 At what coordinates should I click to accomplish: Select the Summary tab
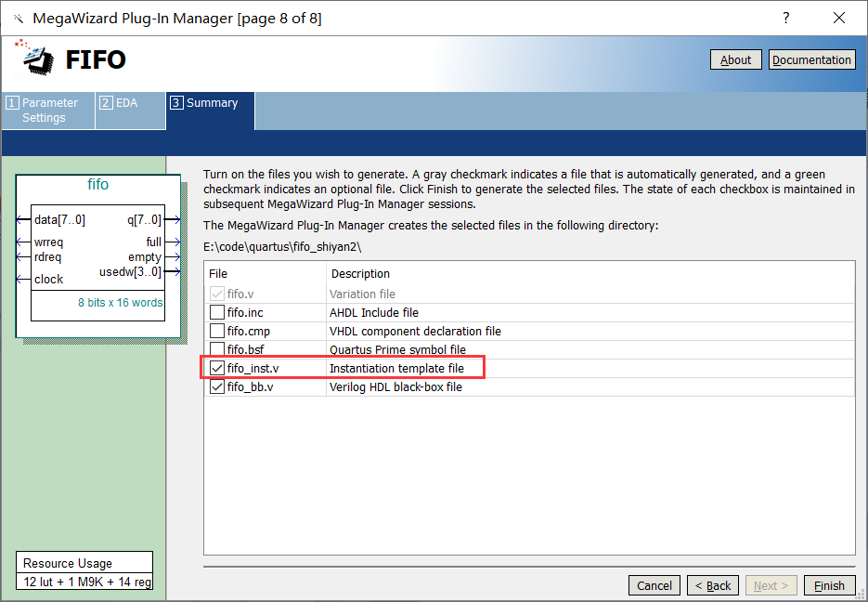211,111
